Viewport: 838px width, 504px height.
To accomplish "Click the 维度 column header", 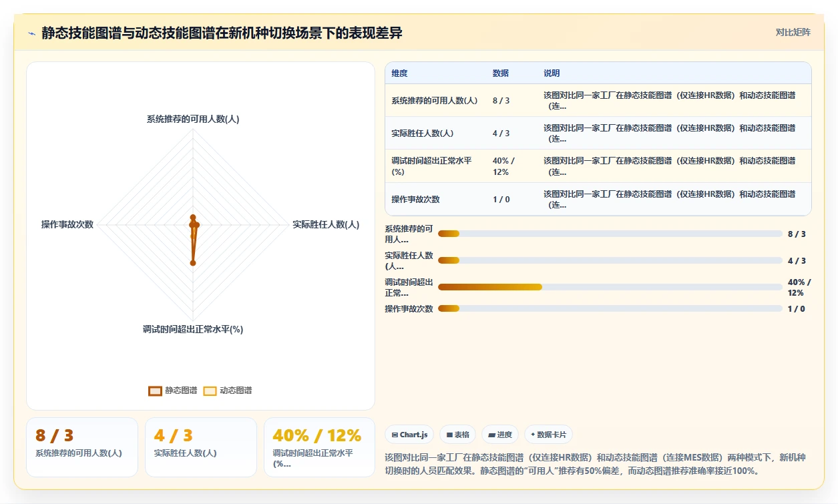I will [399, 73].
